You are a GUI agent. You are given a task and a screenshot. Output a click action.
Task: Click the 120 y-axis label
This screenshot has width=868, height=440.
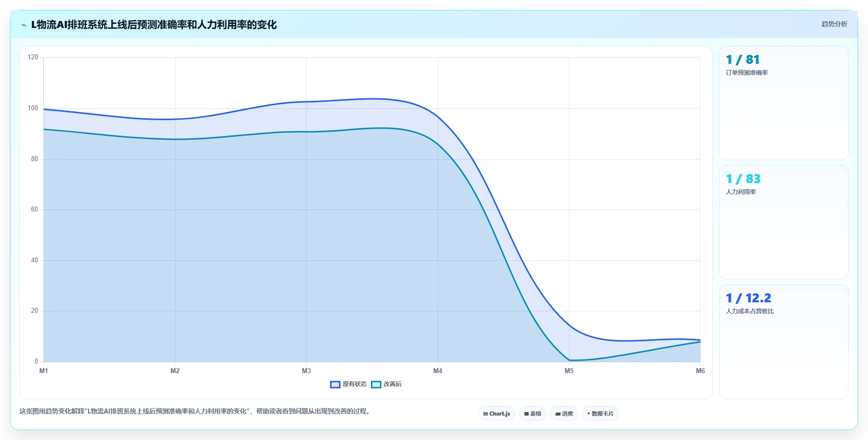coord(33,57)
